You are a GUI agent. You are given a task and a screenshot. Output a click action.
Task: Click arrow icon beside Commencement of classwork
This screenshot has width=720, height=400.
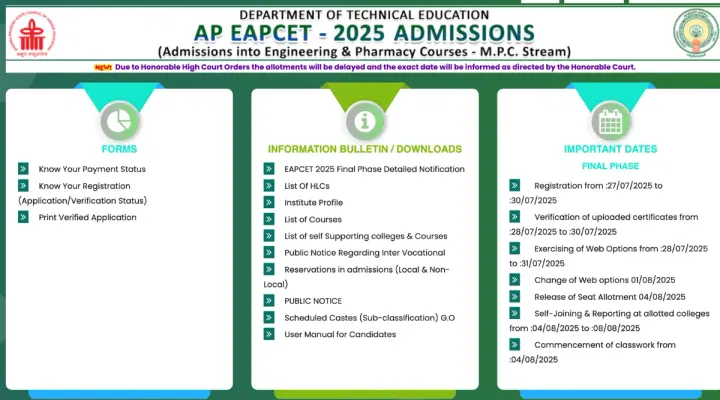(515, 344)
